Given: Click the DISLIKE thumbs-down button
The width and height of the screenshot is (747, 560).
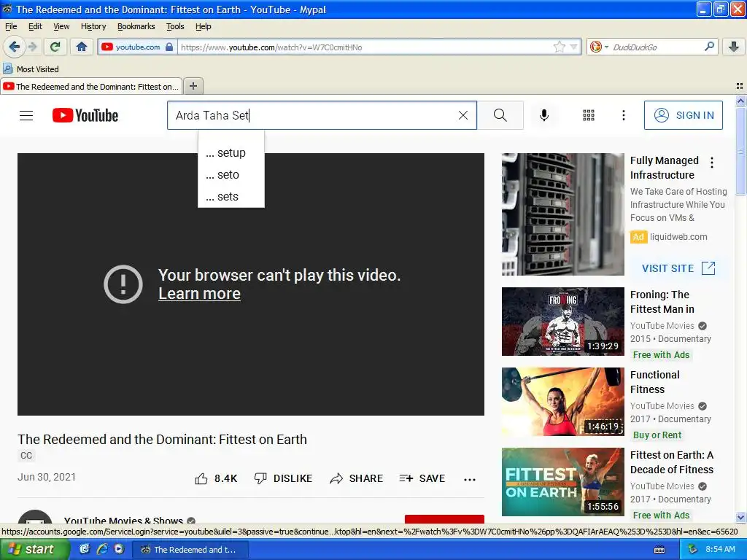Looking at the screenshot, I should (x=283, y=478).
